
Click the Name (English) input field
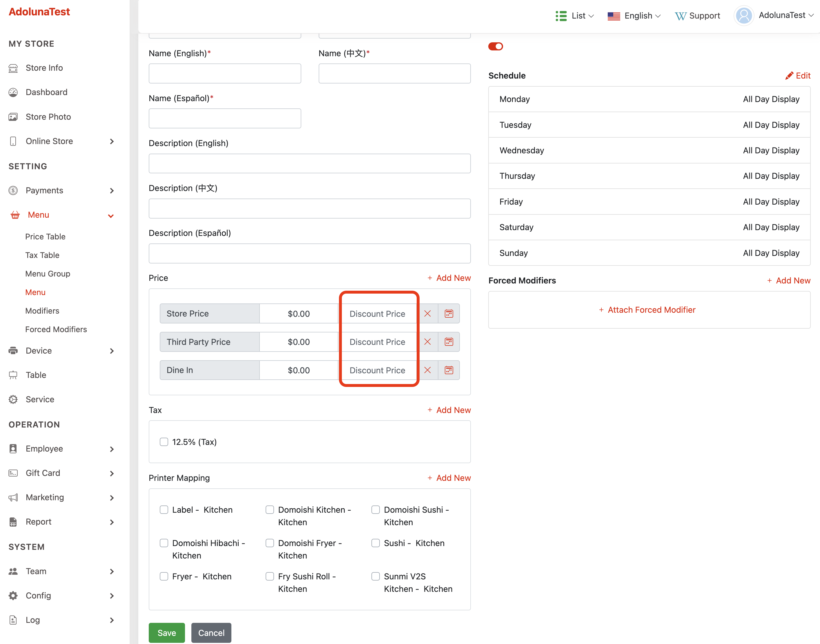225,74
